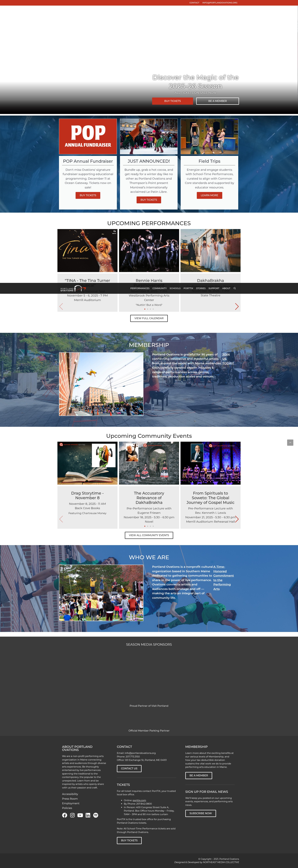Click the info@portlandovations.org top bar link
298x868 pixels.
point(220,3)
